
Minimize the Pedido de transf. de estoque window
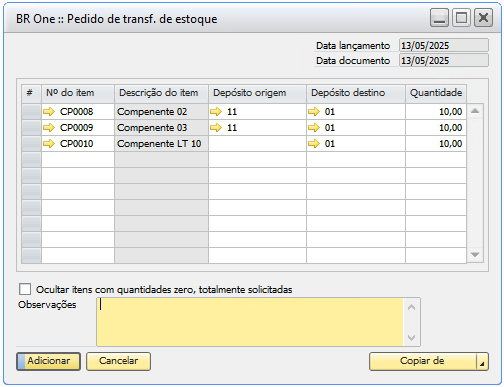tap(439, 18)
